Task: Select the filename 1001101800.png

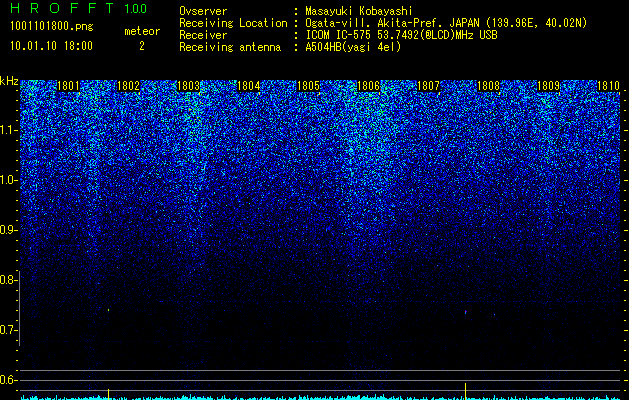Action: point(52,26)
